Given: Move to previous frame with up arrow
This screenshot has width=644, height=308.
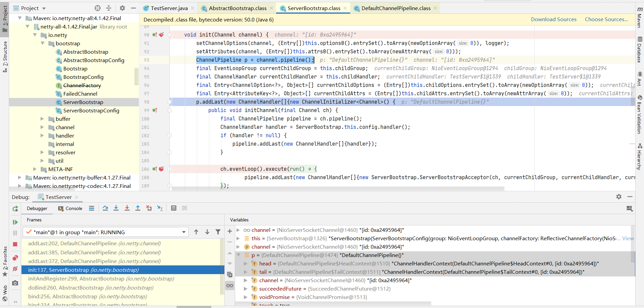Looking at the screenshot, I should 196,232.
